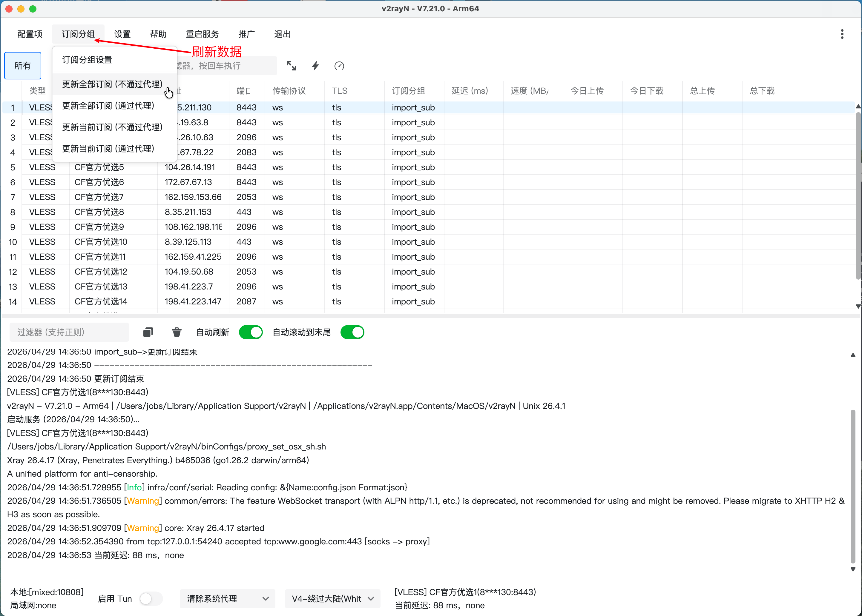
Task: Sort by the 总下载 column header
Action: coord(772,91)
